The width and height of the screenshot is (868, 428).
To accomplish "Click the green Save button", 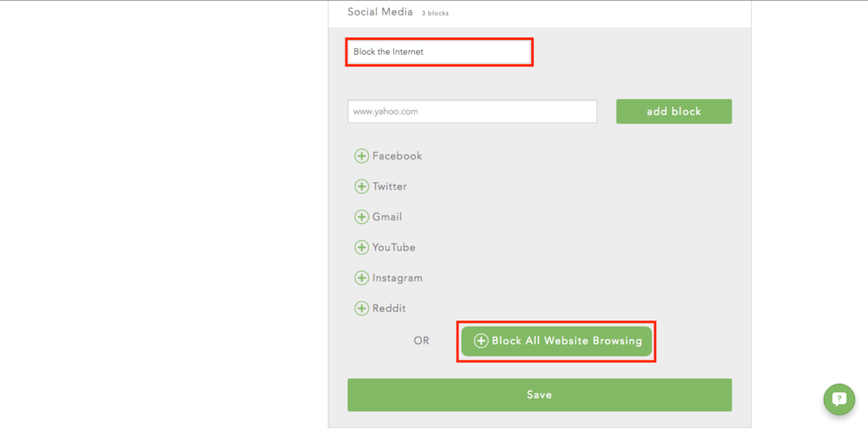I will pos(539,395).
